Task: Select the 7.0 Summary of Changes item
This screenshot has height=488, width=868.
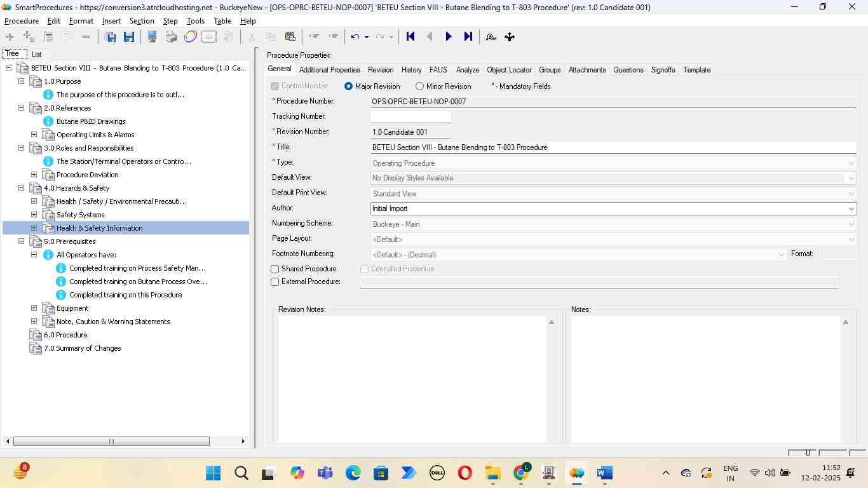Action: tap(82, 348)
